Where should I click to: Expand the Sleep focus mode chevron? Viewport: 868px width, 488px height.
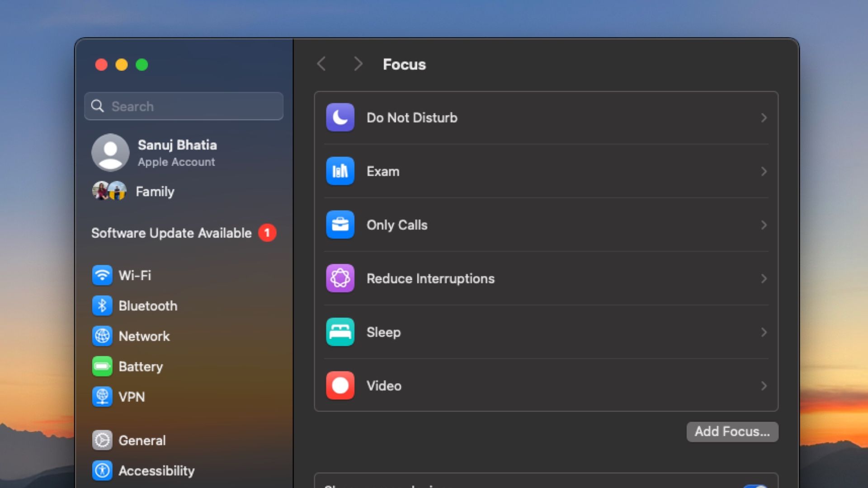point(764,332)
